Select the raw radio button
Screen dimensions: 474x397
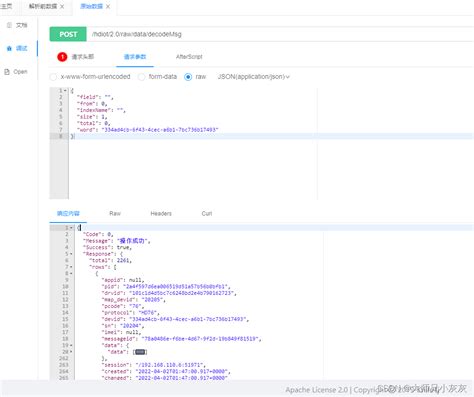click(188, 77)
